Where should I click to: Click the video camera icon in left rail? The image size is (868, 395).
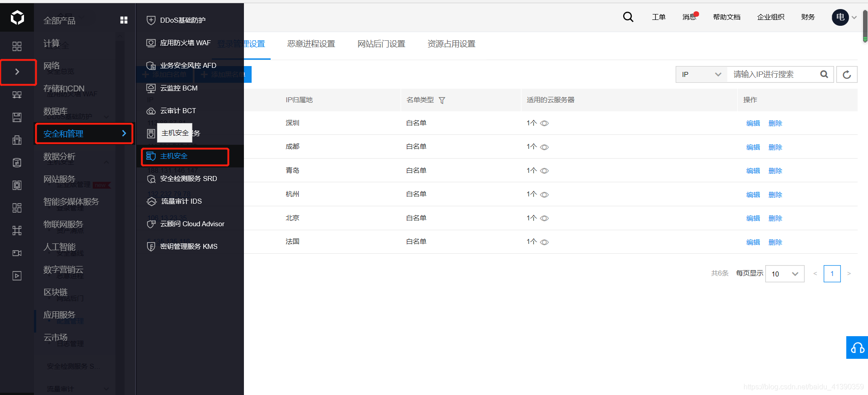(x=17, y=253)
